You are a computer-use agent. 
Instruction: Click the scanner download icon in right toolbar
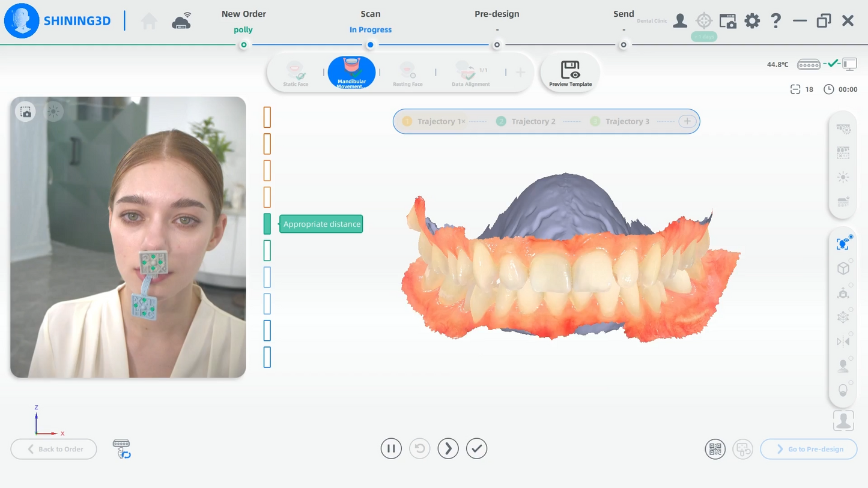pyautogui.click(x=843, y=202)
